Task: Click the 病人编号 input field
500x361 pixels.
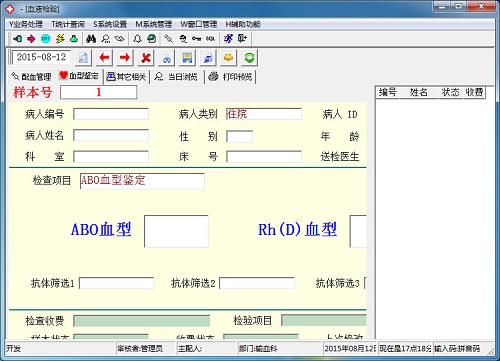Action: click(111, 114)
